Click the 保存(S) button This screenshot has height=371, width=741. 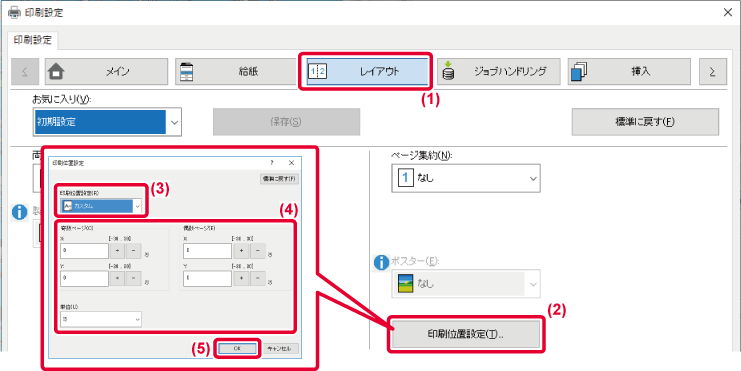[286, 122]
